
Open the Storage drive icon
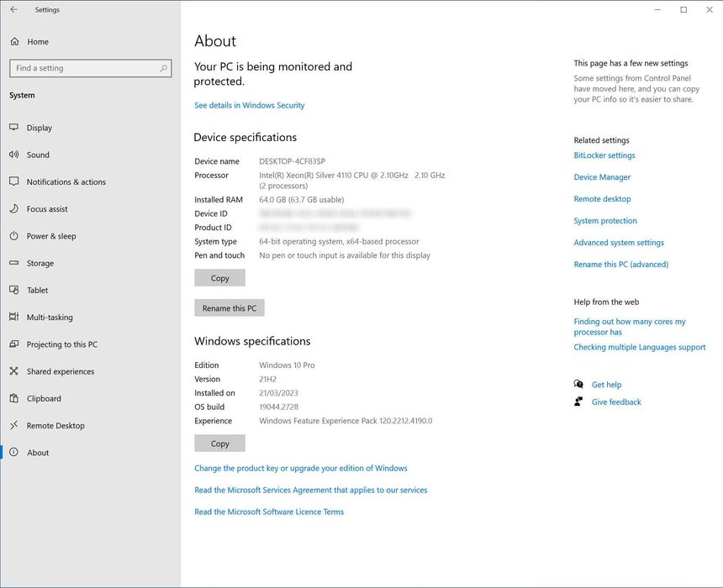pyautogui.click(x=13, y=263)
